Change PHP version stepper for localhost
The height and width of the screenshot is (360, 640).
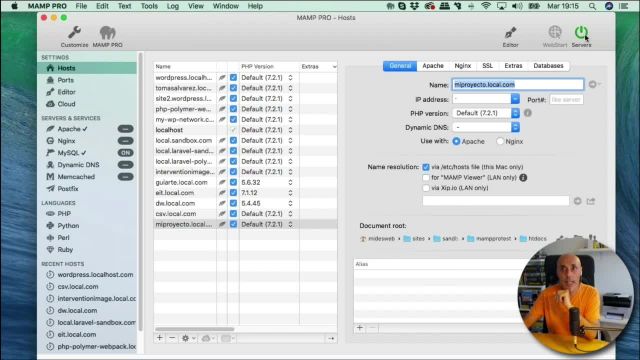tap(290, 130)
